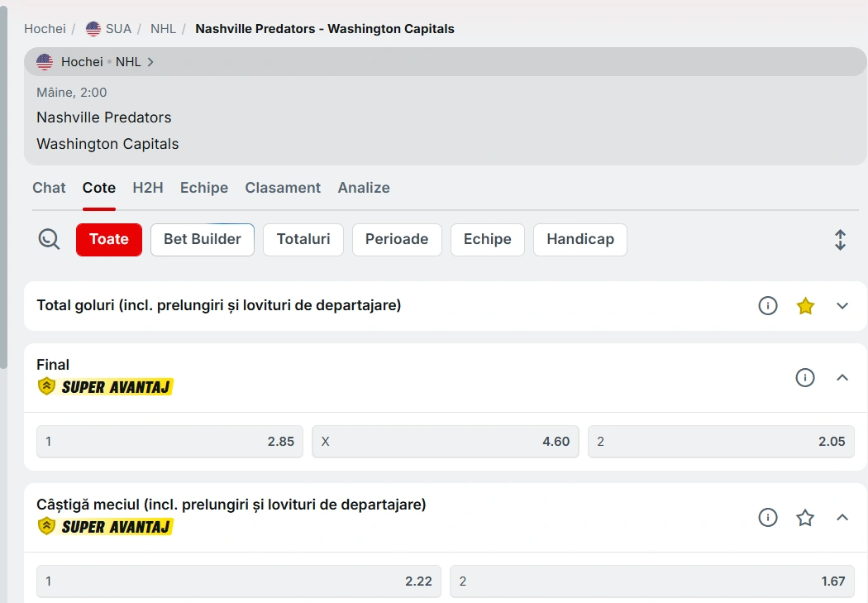Switch to the H2H tab
This screenshot has width=868, height=603.
148,188
